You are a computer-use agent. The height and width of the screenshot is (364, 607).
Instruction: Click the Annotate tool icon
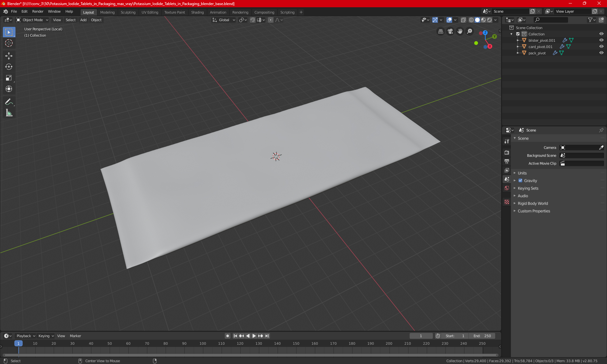pos(9,101)
